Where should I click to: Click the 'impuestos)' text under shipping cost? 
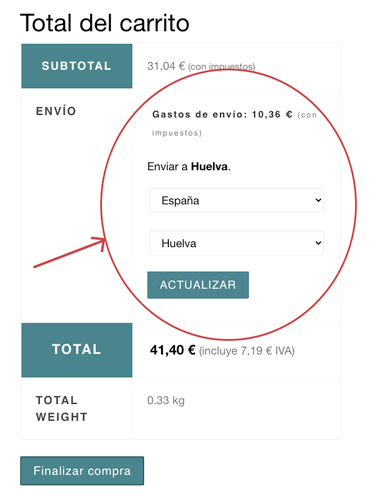click(177, 133)
